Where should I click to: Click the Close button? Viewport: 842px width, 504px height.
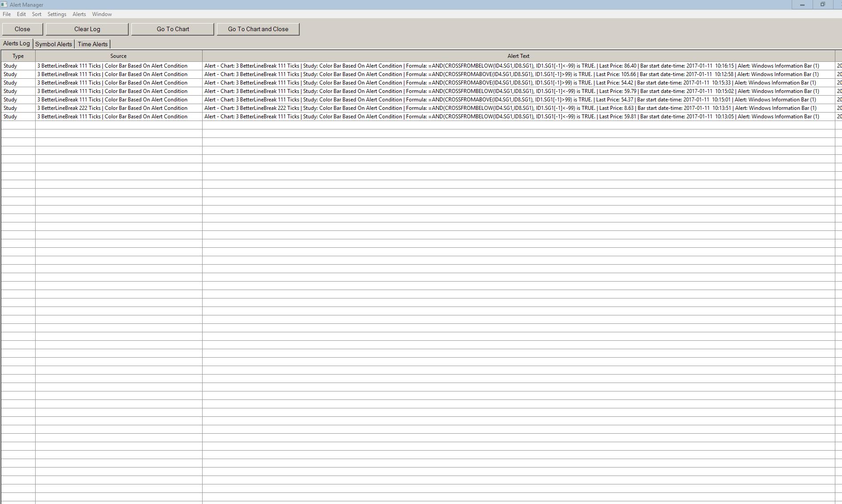[x=22, y=29]
